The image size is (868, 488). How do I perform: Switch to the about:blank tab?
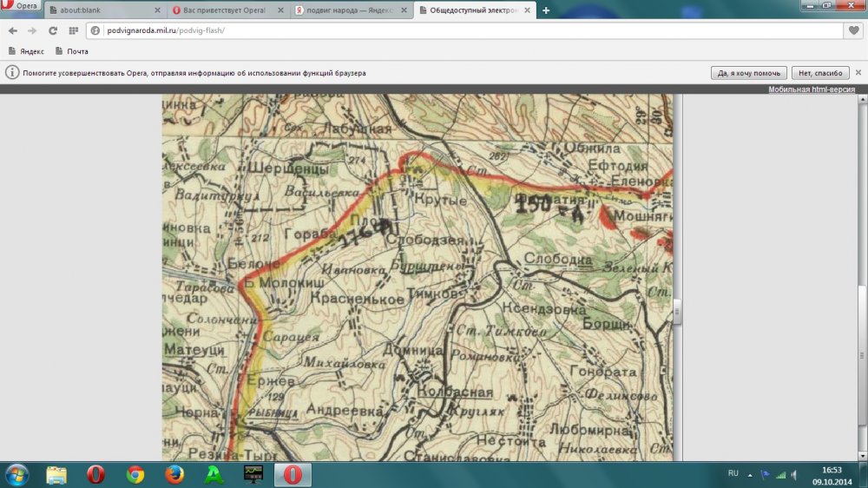(100, 10)
